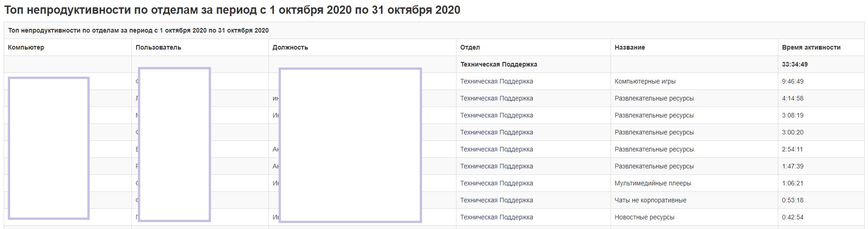The image size is (868, 229).
Task: Sort by the Отдел column header
Action: pos(470,47)
